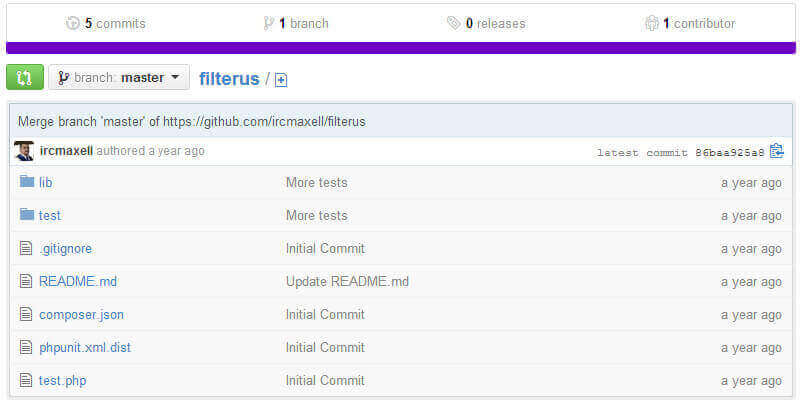Copy the latest commit SHA to clipboard
Screen dimensions: 800x400
click(x=777, y=152)
